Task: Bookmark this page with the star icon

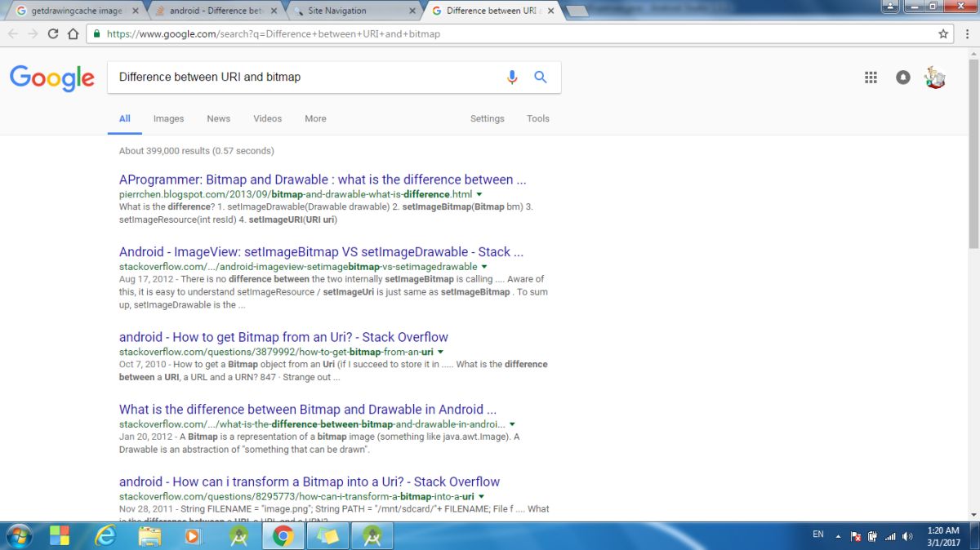Action: [x=943, y=34]
